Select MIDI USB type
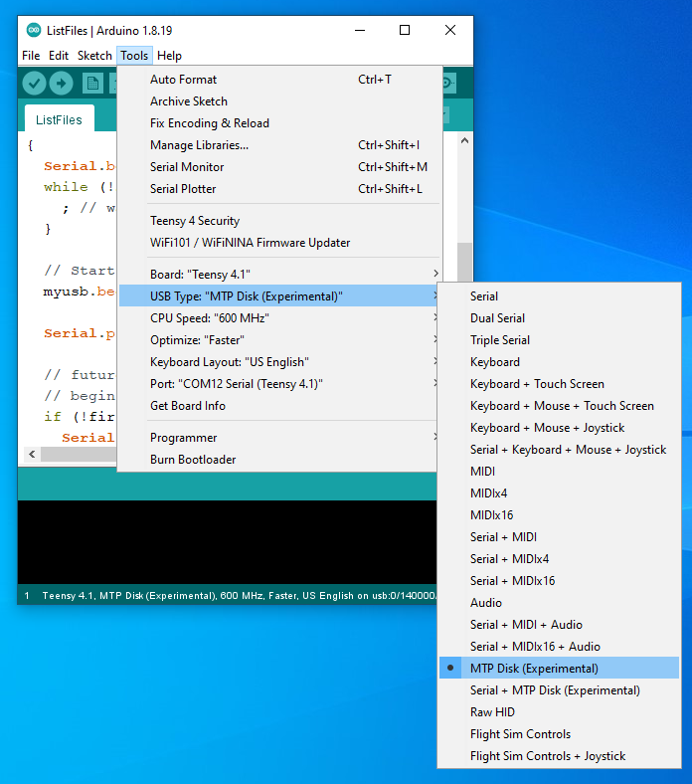692x784 pixels. (x=559, y=472)
